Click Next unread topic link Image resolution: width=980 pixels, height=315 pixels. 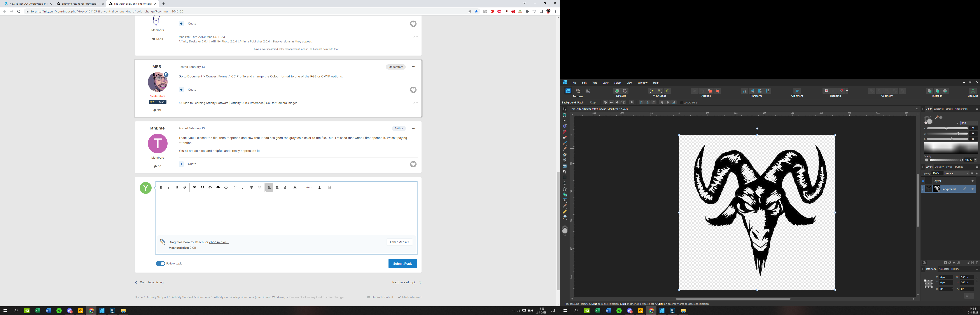tap(404, 283)
